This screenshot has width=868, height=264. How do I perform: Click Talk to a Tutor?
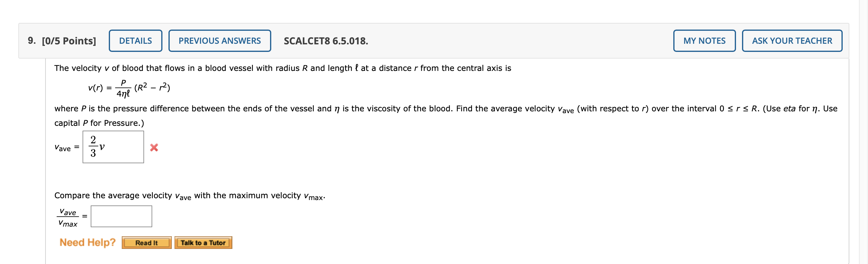(203, 242)
